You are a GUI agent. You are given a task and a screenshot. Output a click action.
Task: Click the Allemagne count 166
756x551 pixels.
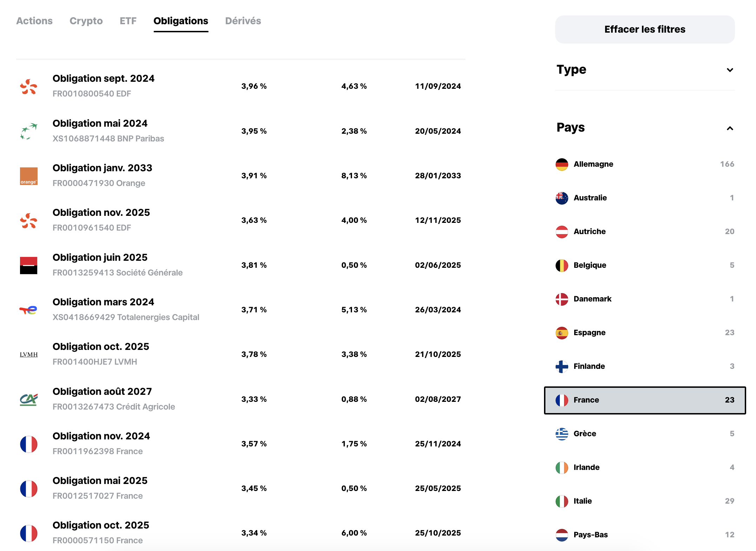click(x=727, y=164)
